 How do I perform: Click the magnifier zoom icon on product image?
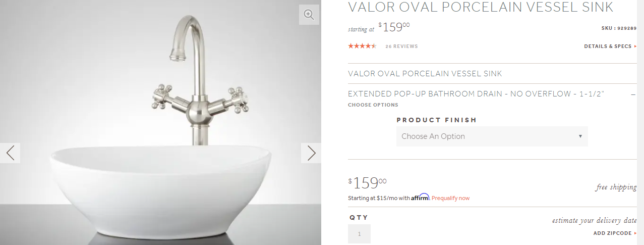pos(309,15)
